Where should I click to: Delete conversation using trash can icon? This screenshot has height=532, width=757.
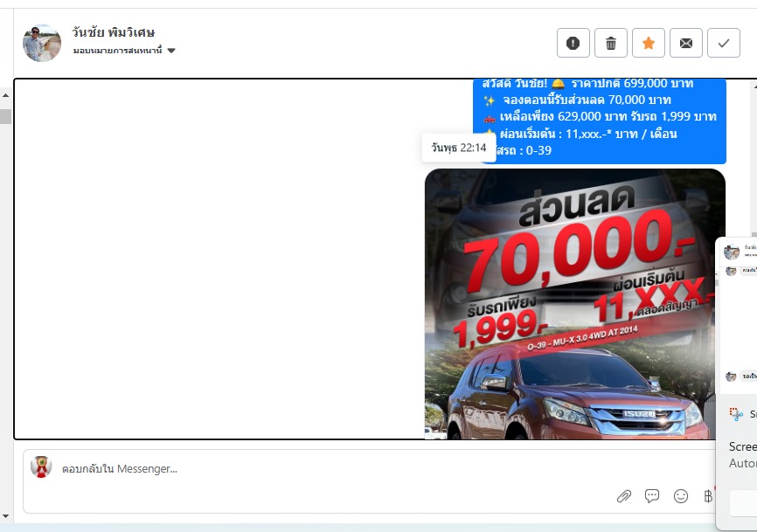(x=611, y=43)
